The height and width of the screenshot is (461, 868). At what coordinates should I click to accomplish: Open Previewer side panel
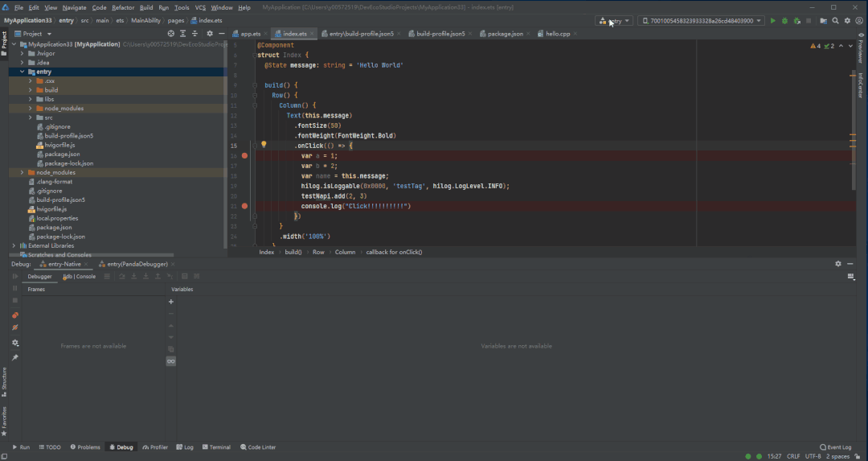[x=861, y=48]
